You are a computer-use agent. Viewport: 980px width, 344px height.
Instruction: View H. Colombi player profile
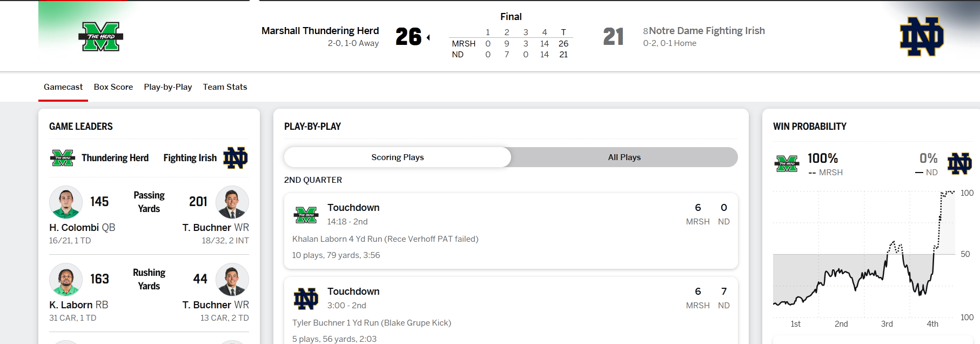(x=74, y=228)
